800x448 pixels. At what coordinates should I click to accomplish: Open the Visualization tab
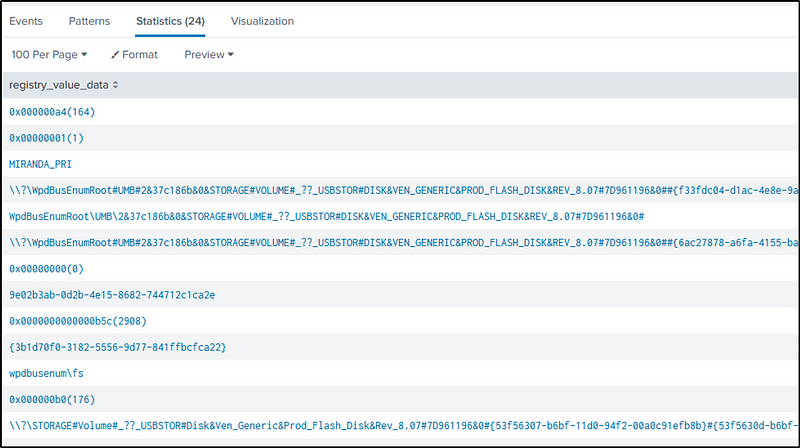(x=262, y=20)
